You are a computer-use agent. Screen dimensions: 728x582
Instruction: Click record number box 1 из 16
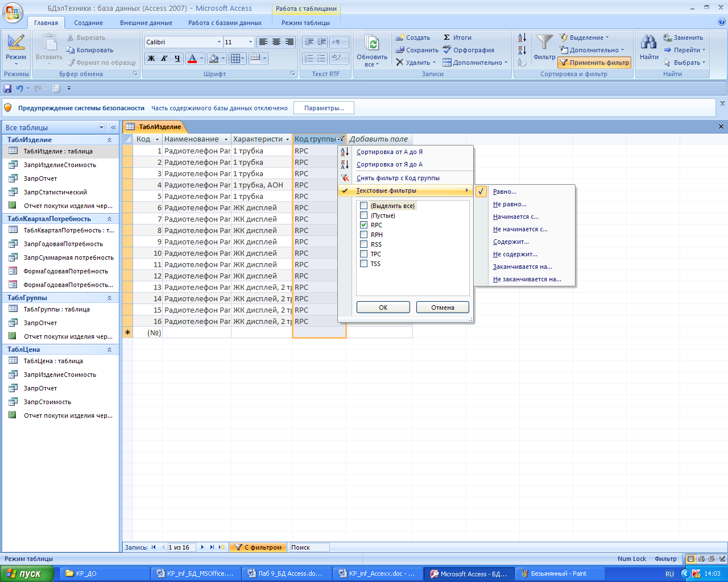pyautogui.click(x=181, y=547)
